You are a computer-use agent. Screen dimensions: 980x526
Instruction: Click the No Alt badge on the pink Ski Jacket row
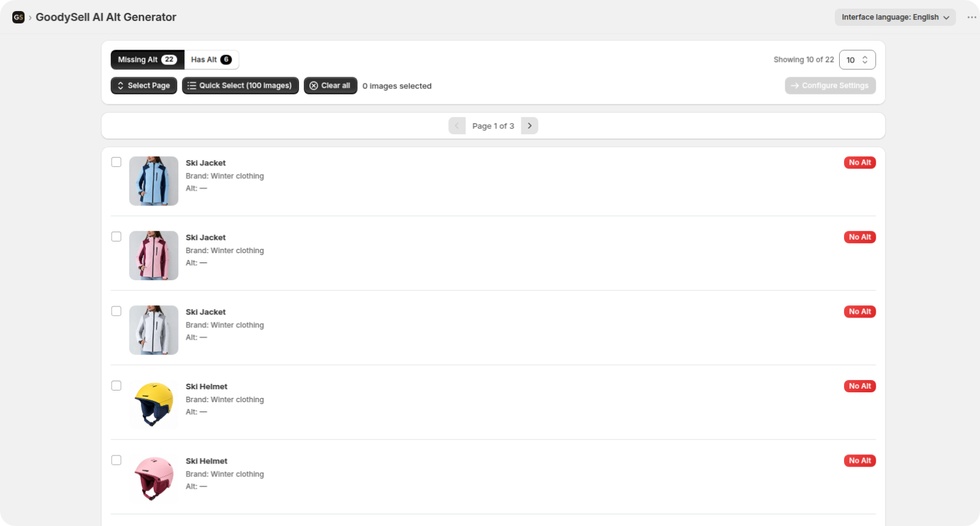pos(860,237)
